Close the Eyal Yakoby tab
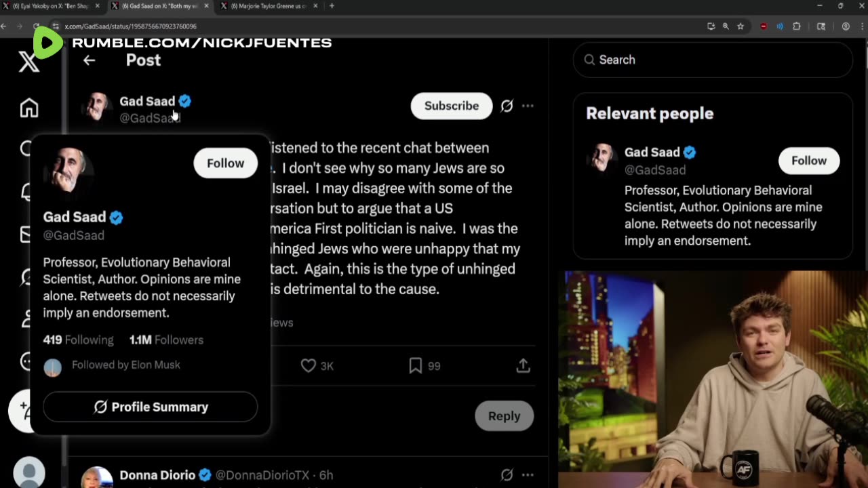The image size is (868, 488). pos(98,6)
